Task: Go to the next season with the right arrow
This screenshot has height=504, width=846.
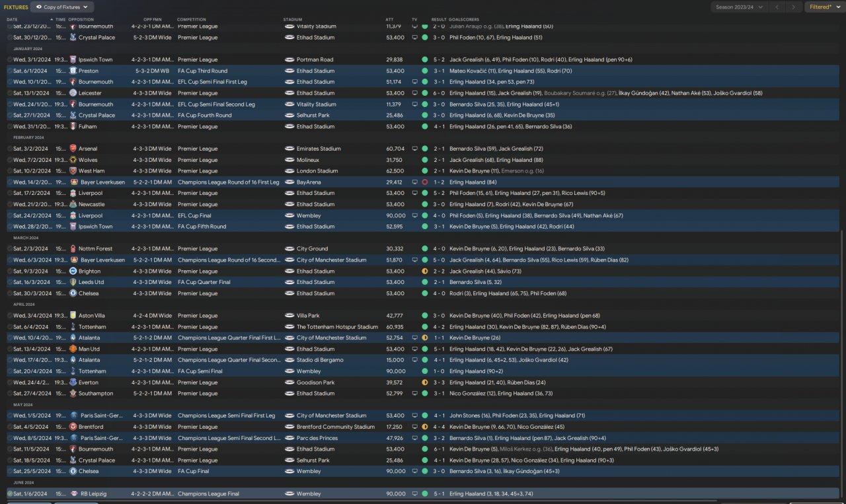Action: click(x=794, y=7)
